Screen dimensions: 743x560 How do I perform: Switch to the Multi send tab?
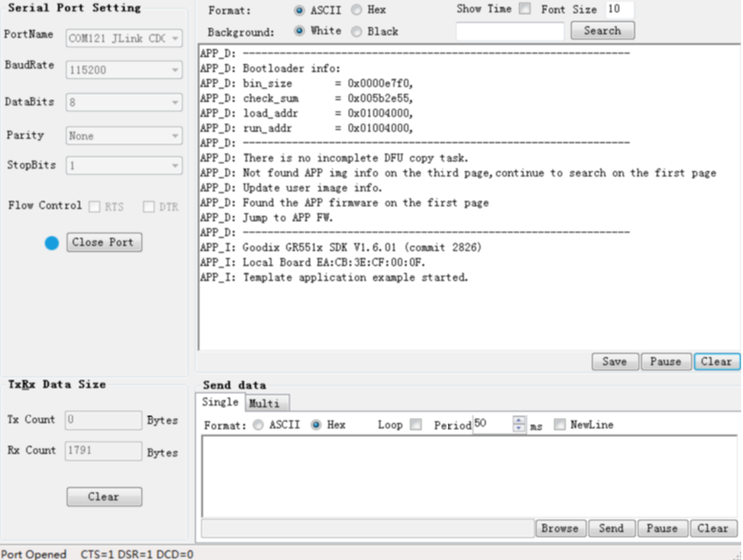pos(265,404)
